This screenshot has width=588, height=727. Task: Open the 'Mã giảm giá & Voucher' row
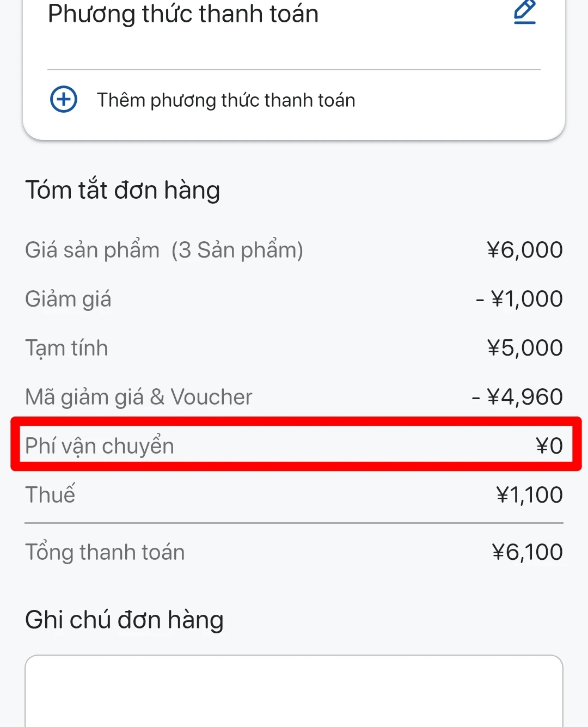point(139,397)
